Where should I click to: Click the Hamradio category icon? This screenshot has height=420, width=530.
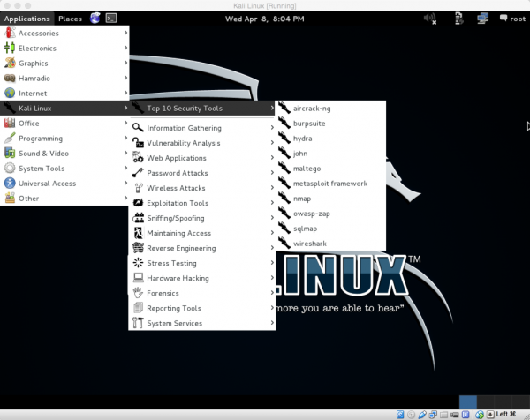click(10, 78)
